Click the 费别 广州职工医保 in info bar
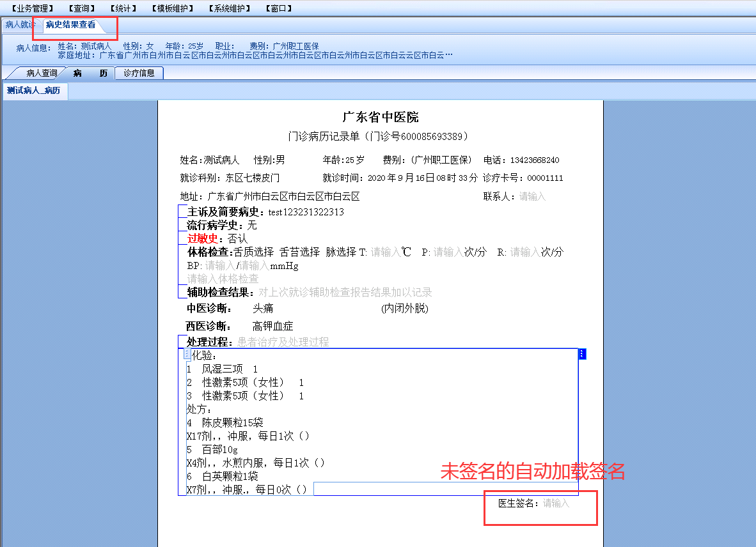 (284, 46)
